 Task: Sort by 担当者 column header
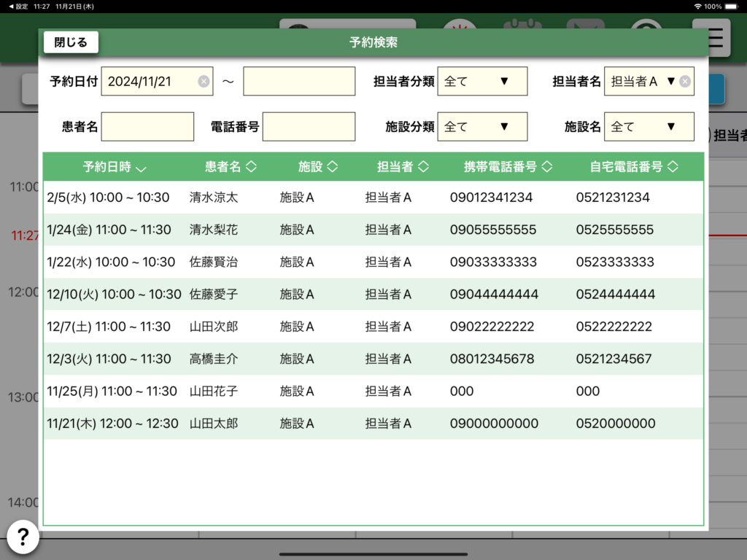point(402,167)
